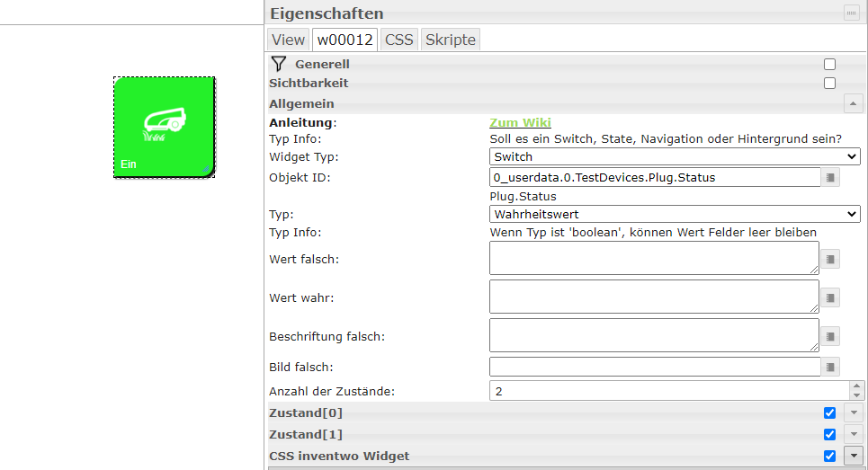Uncheck the Zustand[0] checkbox
This screenshot has height=470, width=868.
tap(829, 413)
